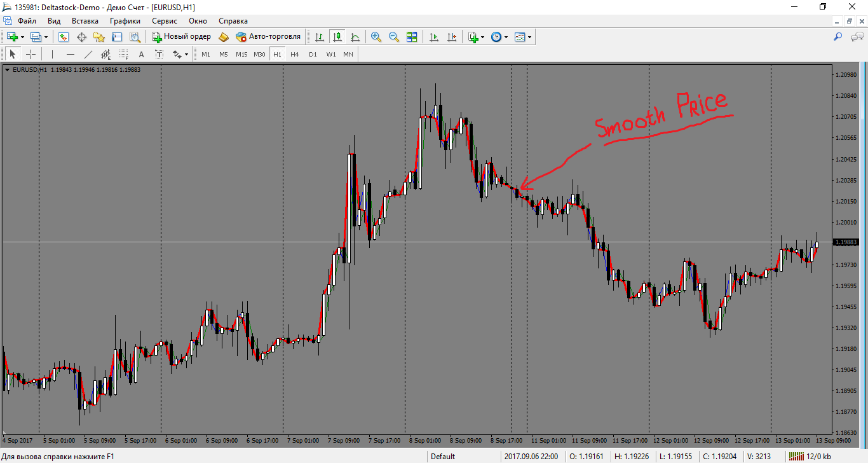
Task: Open Data Window crosshair-circle icon
Action: point(81,37)
